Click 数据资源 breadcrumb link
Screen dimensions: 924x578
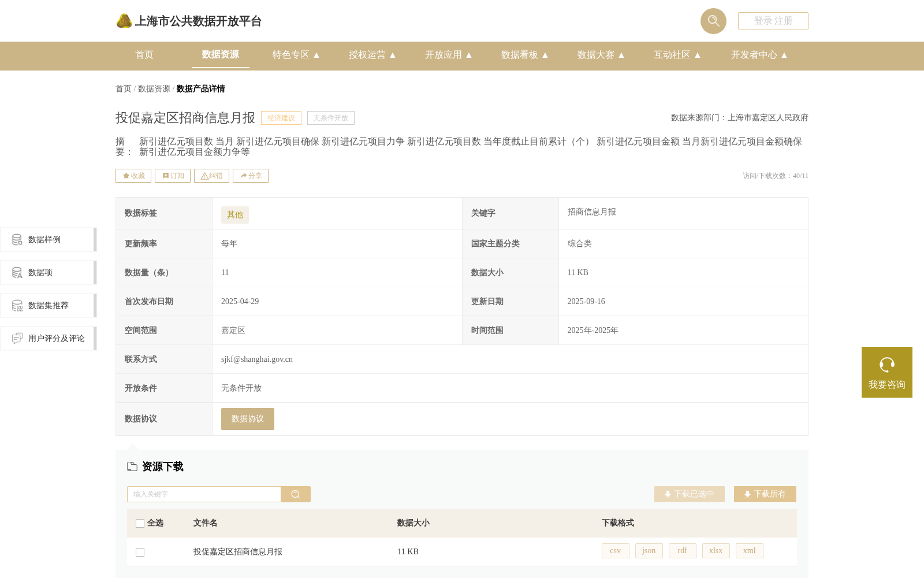[x=154, y=88]
